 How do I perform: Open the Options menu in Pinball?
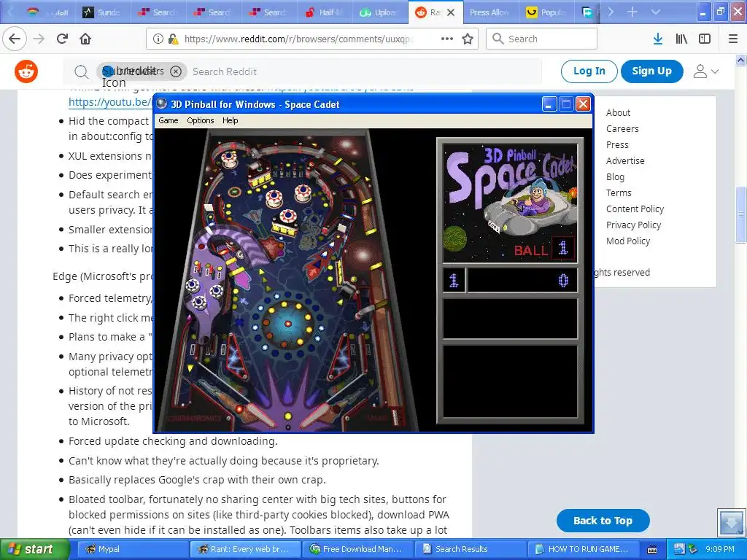click(200, 120)
